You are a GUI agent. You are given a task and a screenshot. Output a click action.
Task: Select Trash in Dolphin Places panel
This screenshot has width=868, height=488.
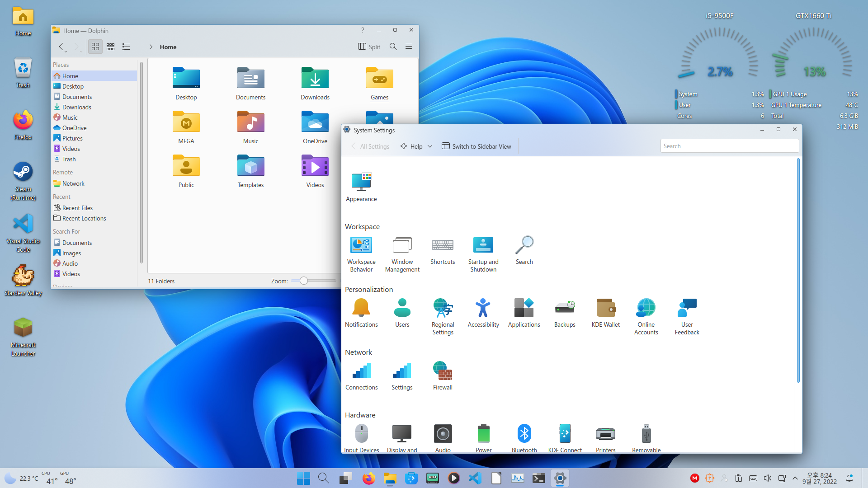point(94,159)
